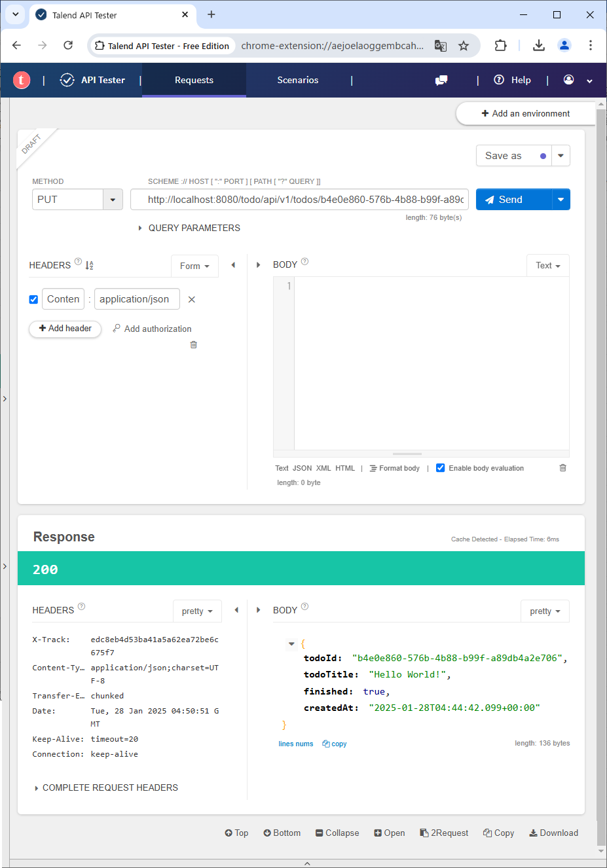This screenshot has width=607, height=868.
Task: Open the HTTP method dropdown
Action: click(x=113, y=200)
